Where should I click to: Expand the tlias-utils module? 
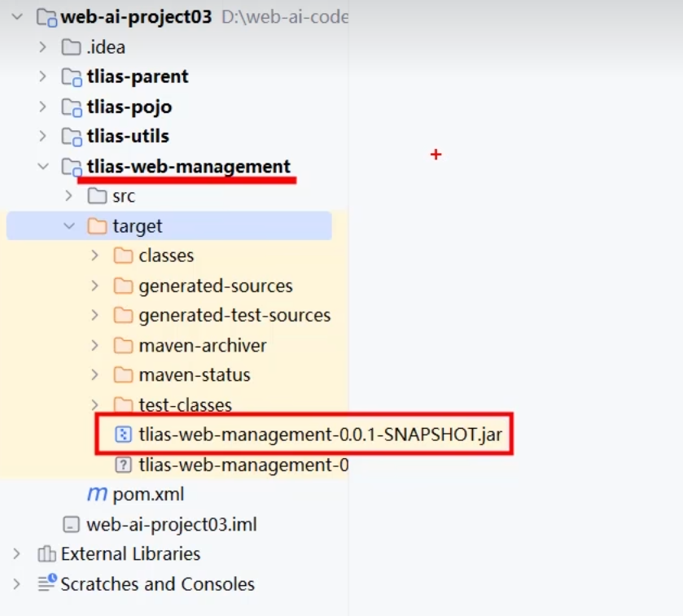click(x=43, y=137)
